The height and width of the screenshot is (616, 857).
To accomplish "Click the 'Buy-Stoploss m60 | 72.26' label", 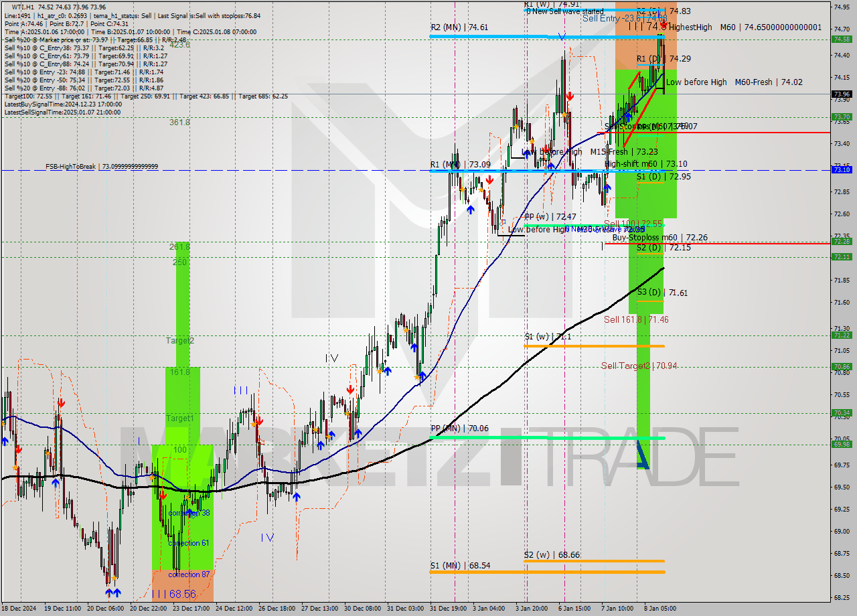I will click(659, 237).
